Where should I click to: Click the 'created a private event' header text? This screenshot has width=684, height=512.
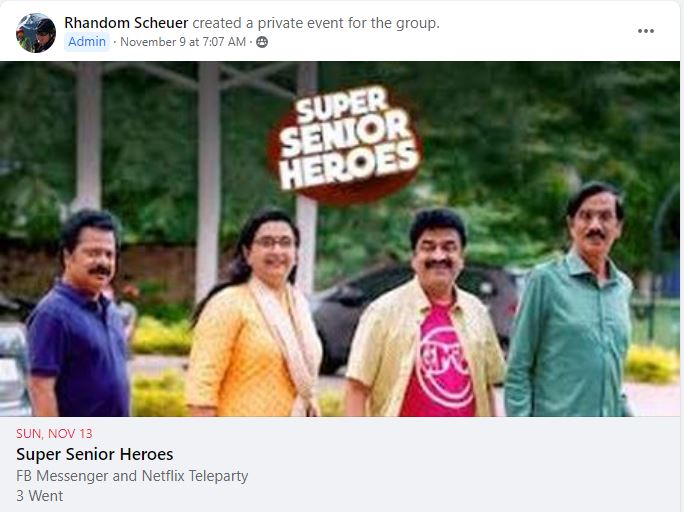click(316, 23)
